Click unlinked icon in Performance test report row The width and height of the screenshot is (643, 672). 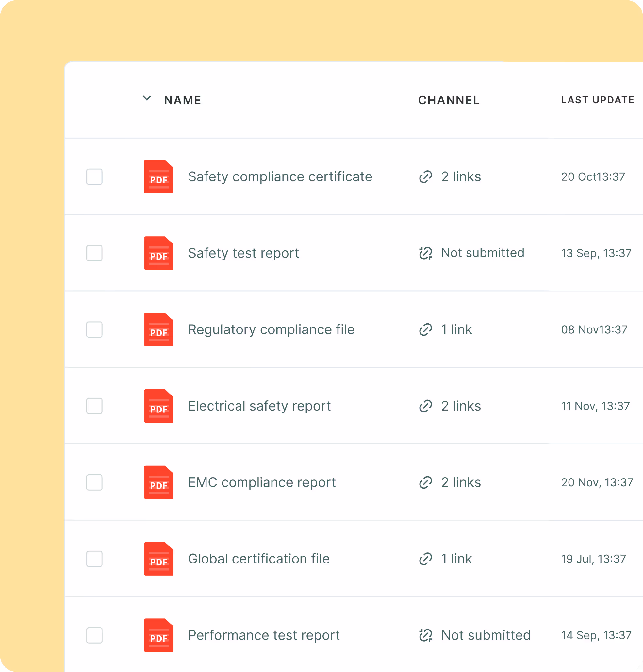coord(425,636)
